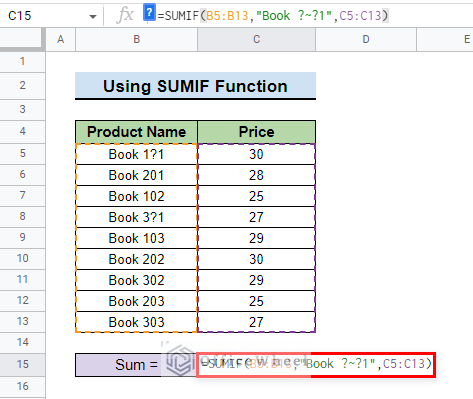Select row 14 header
Image resolution: width=473 pixels, height=399 pixels.
[x=22, y=343]
